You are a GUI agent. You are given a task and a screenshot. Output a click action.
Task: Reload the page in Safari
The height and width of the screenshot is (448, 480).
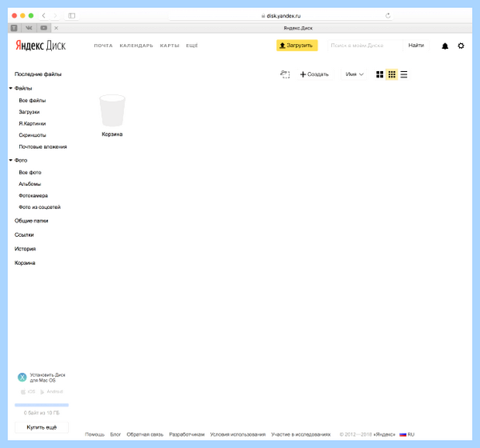[x=388, y=16]
